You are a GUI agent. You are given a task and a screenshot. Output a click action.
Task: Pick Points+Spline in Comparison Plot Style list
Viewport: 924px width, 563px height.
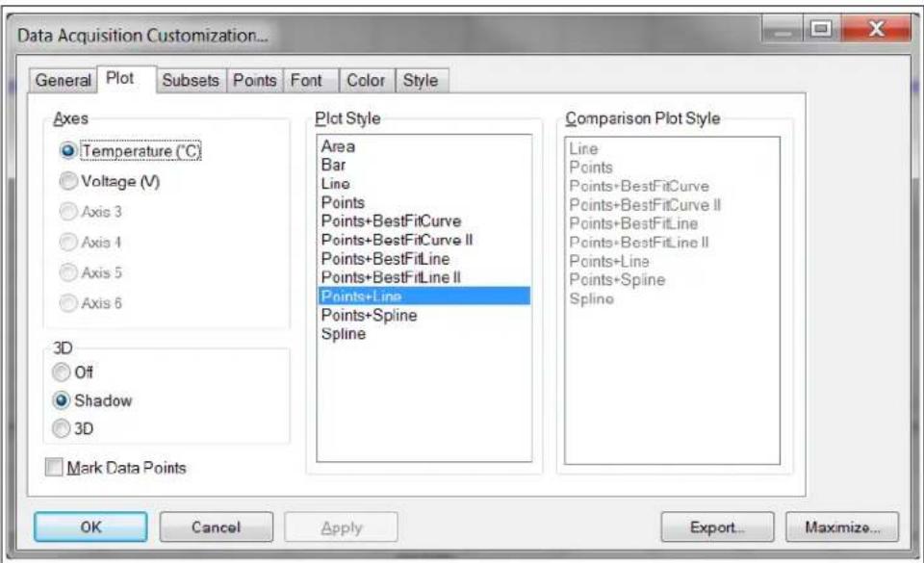673,280
